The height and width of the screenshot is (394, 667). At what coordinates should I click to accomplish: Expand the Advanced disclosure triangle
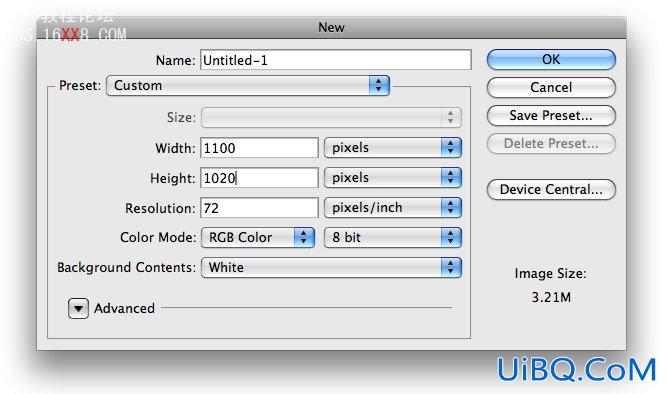78,308
